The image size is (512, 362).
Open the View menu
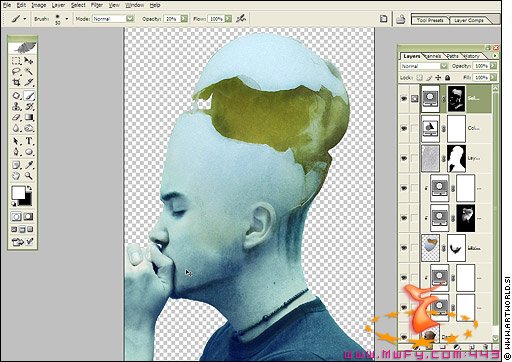pos(114,5)
